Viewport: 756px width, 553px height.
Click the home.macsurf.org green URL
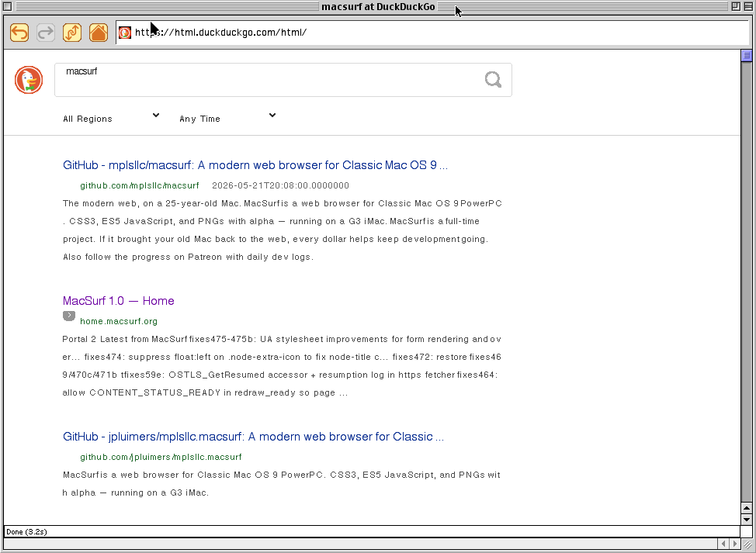[119, 321]
